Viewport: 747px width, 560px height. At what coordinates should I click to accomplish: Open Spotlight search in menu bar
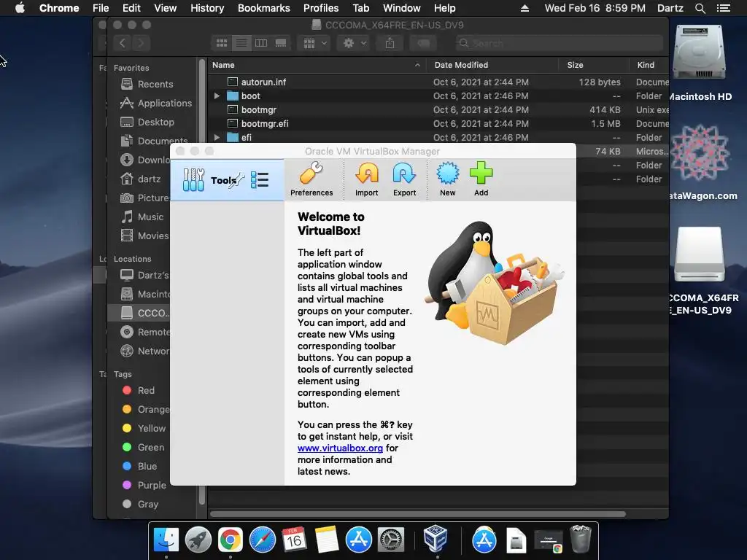click(x=700, y=8)
